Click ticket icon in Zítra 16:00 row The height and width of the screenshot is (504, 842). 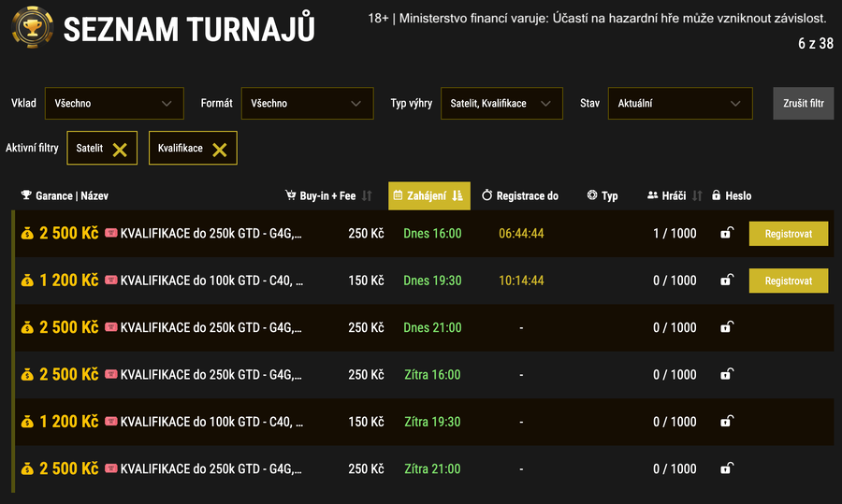tap(111, 374)
